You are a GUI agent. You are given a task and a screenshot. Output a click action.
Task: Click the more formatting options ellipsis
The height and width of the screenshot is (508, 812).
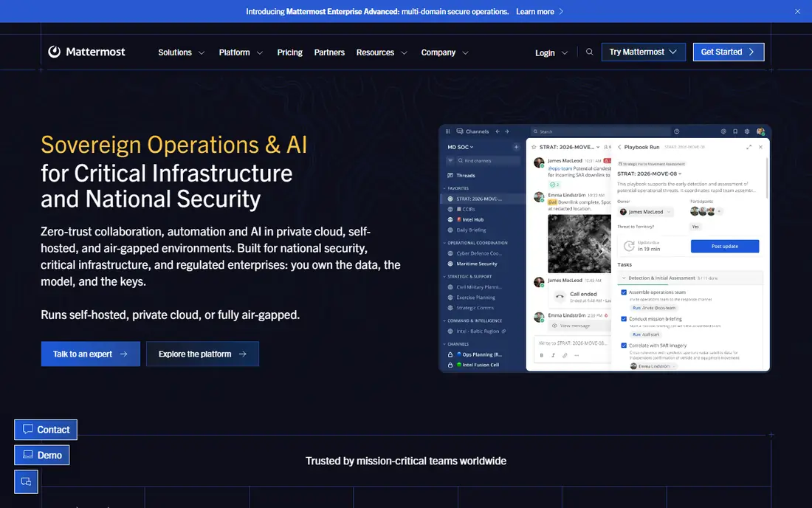pos(577,355)
